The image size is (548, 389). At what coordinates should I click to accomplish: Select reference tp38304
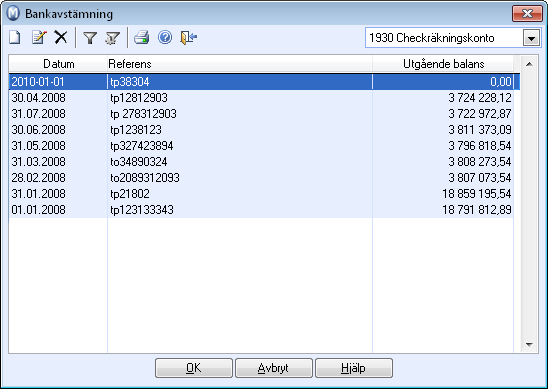pyautogui.click(x=130, y=82)
